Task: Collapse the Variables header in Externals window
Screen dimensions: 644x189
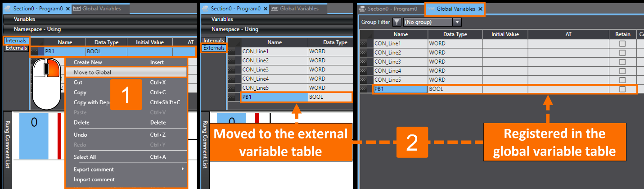Action: (277, 19)
